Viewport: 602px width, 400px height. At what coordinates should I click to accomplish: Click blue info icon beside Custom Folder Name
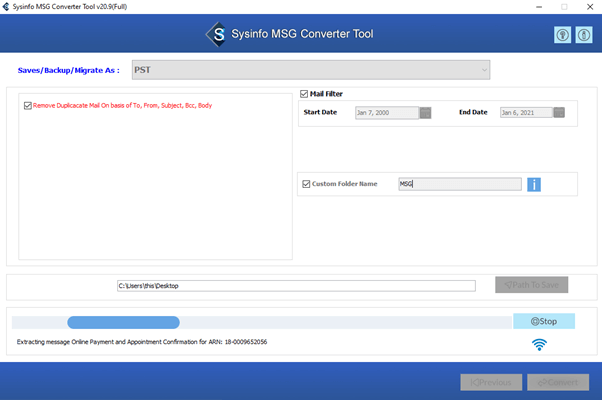click(x=534, y=185)
